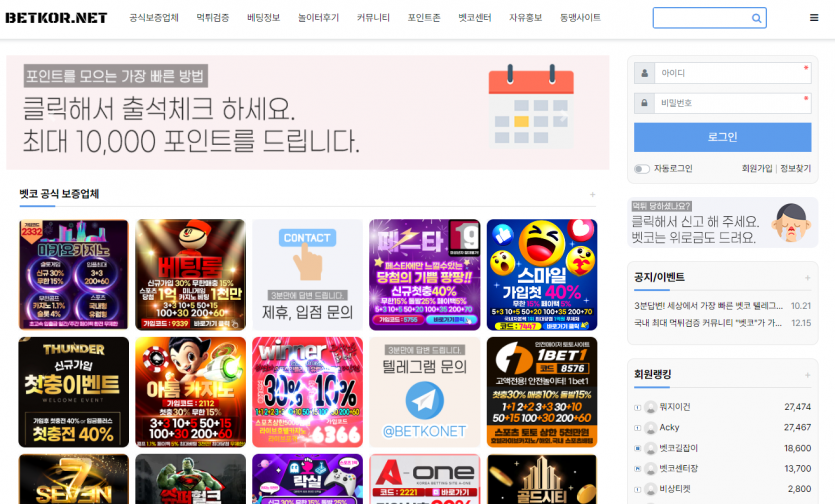Open the 1BET1 코드 8576 banner
Image resolution: width=835 pixels, height=504 pixels.
click(542, 392)
